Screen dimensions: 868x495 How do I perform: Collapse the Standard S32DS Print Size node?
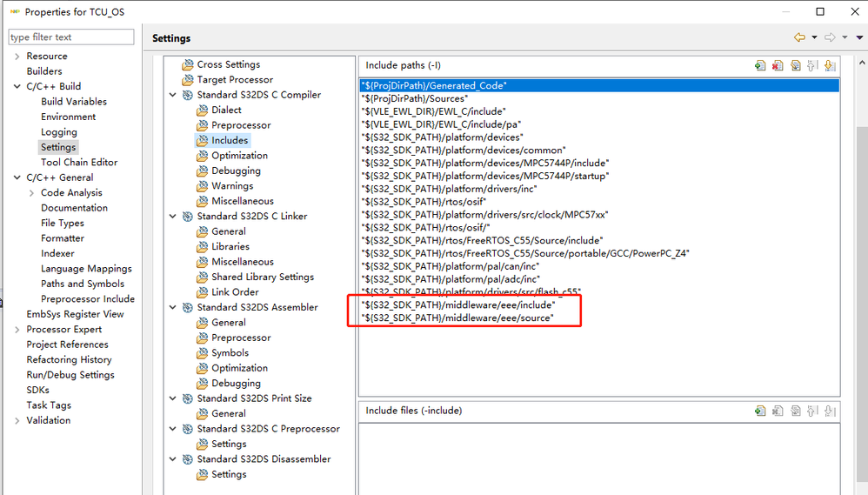[x=173, y=398]
